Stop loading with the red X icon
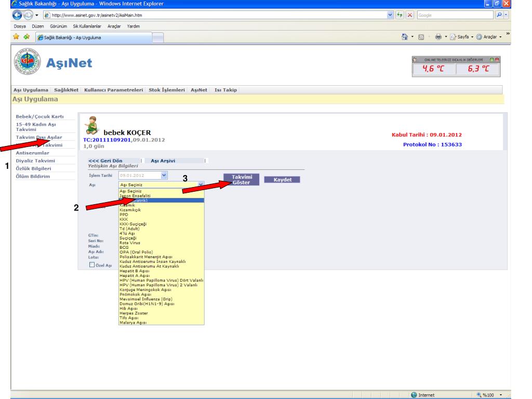Viewport: 532px width, 399px height. pos(410,15)
